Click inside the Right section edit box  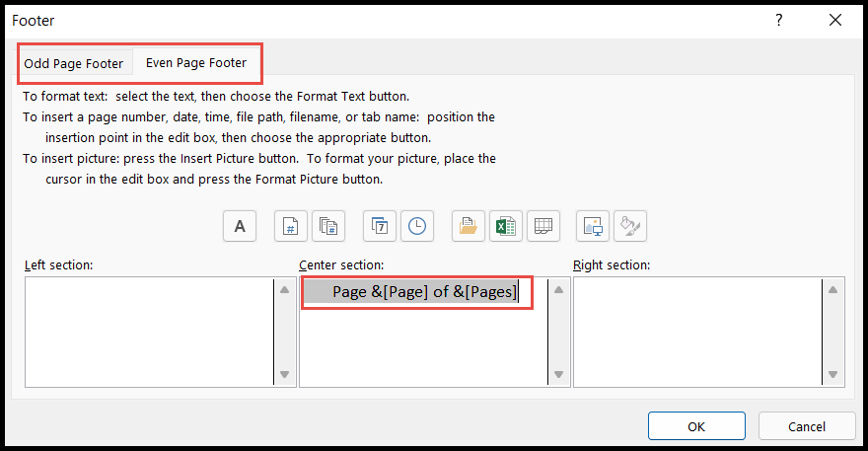pos(696,332)
